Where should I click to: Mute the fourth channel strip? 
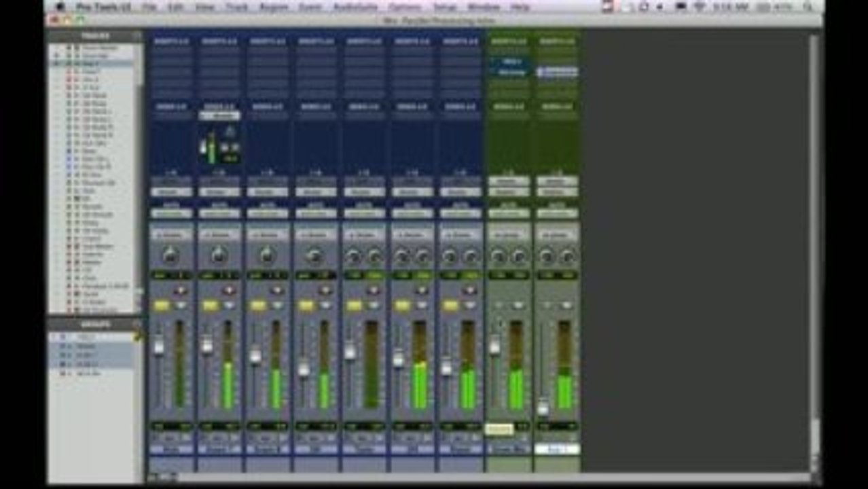pyautogui.click(x=325, y=306)
